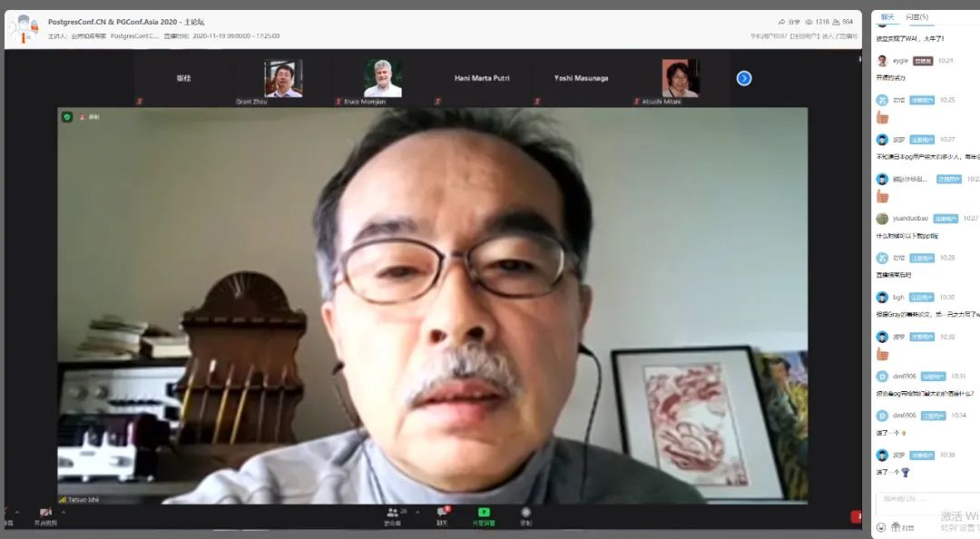The height and width of the screenshot is (539, 980).
Task: Click avatar of 10:28 chat message
Action: (x=882, y=258)
